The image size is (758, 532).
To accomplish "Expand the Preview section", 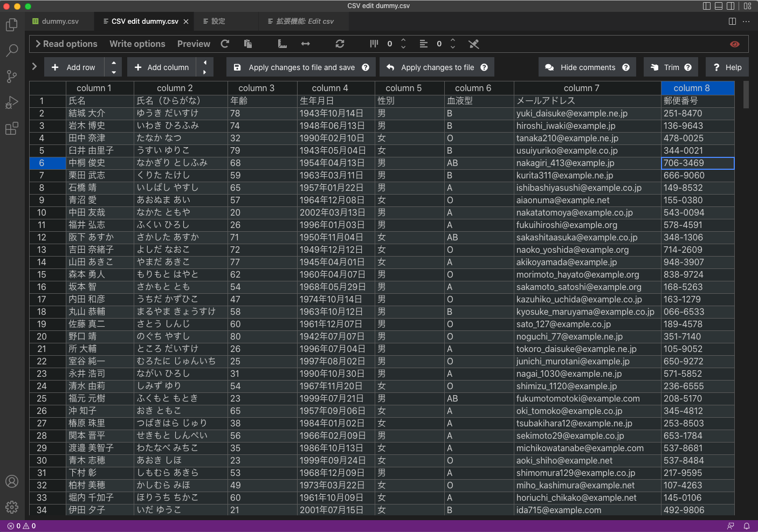I will click(194, 44).
